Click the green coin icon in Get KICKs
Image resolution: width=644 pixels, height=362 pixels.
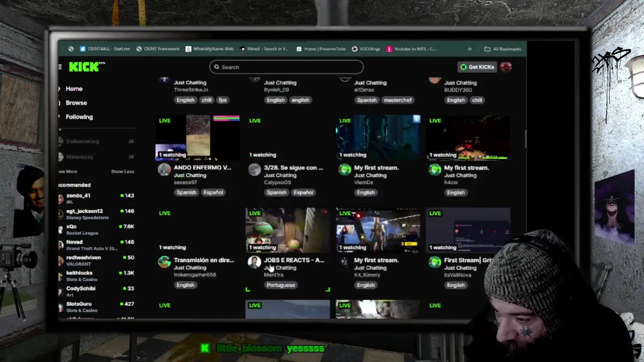point(463,67)
